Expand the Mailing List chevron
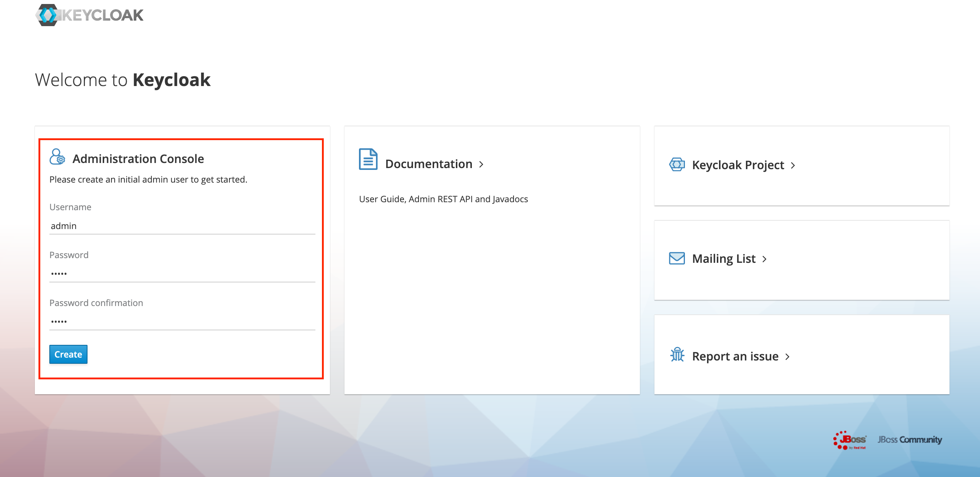980x477 pixels. [765, 259]
